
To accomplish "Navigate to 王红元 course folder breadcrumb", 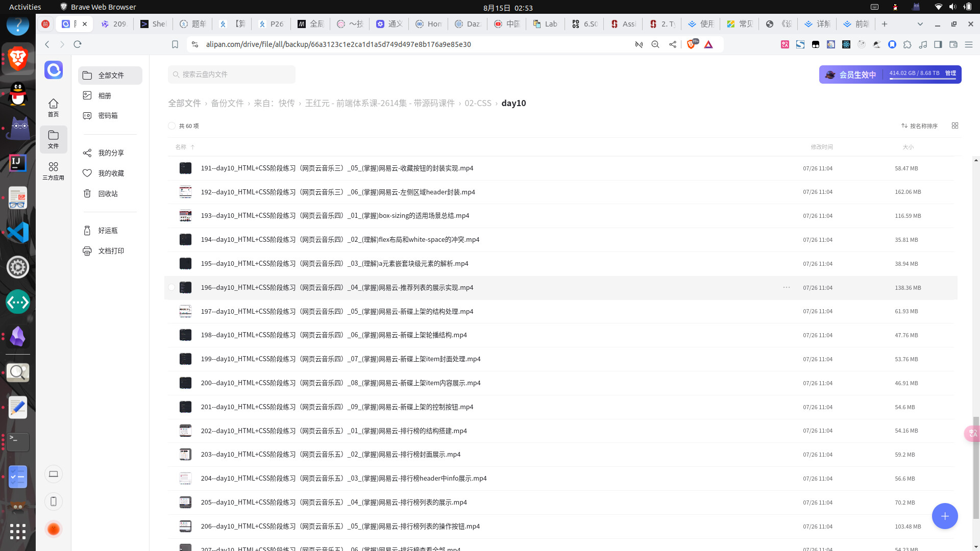I will tap(380, 103).
